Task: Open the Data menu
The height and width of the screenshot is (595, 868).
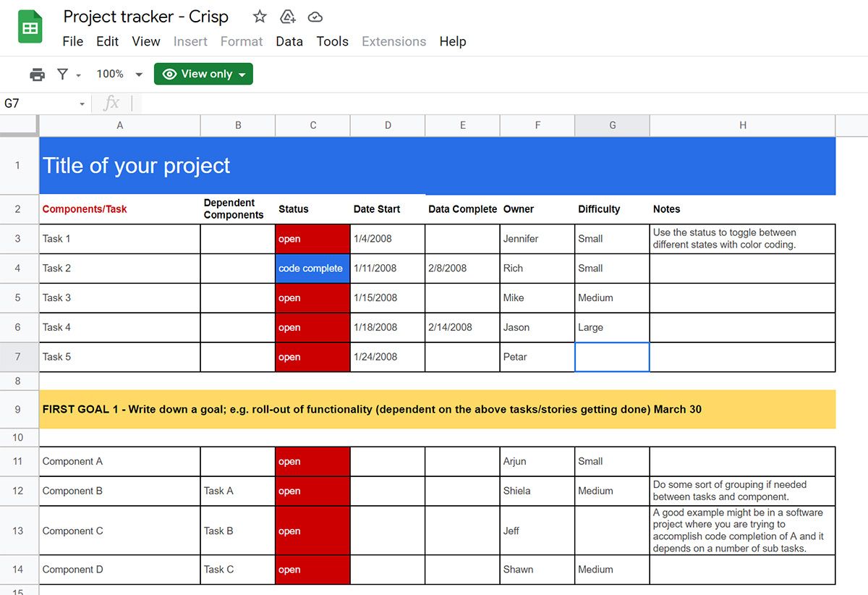Action: pos(289,41)
